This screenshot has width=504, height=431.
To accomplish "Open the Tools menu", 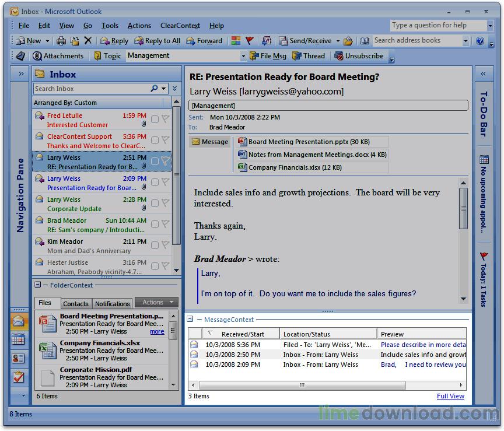I will [x=110, y=26].
